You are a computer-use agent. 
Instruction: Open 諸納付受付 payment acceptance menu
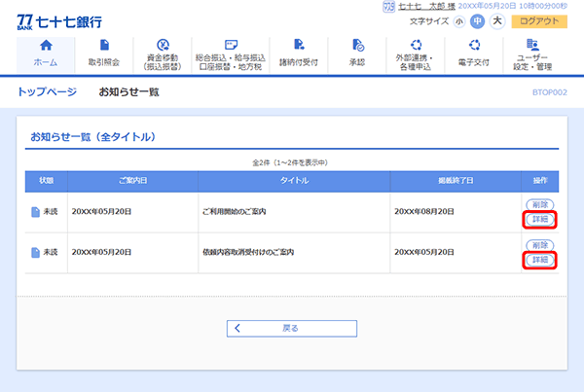coord(298,53)
